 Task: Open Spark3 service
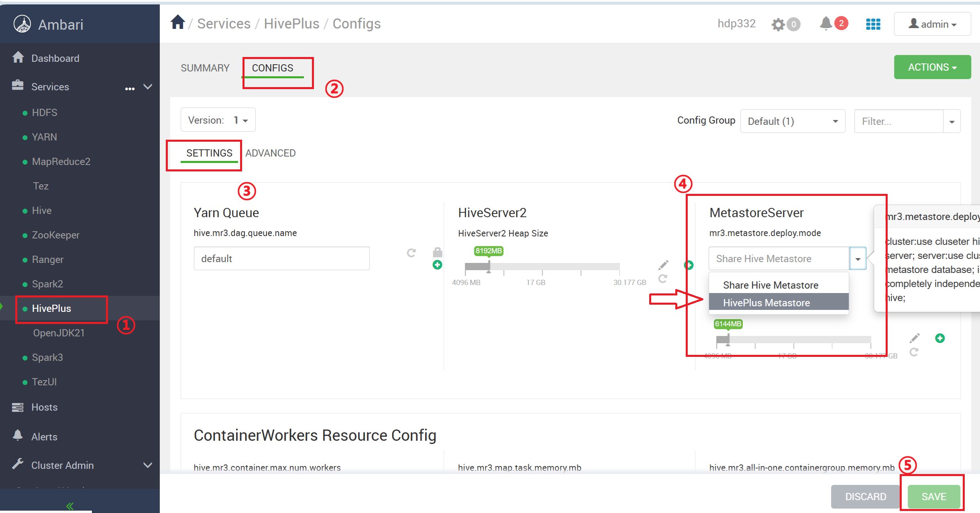click(x=47, y=357)
